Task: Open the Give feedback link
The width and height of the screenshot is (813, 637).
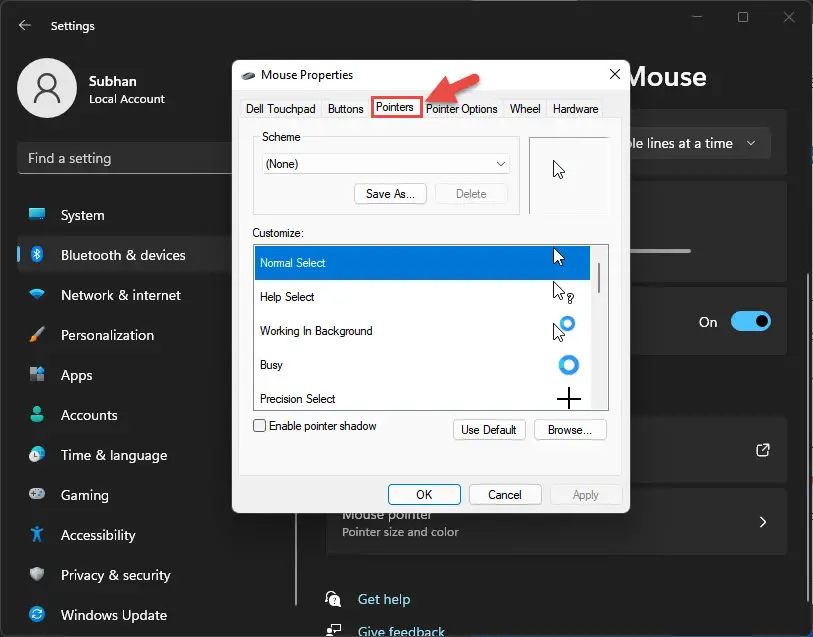Action: tap(401, 631)
